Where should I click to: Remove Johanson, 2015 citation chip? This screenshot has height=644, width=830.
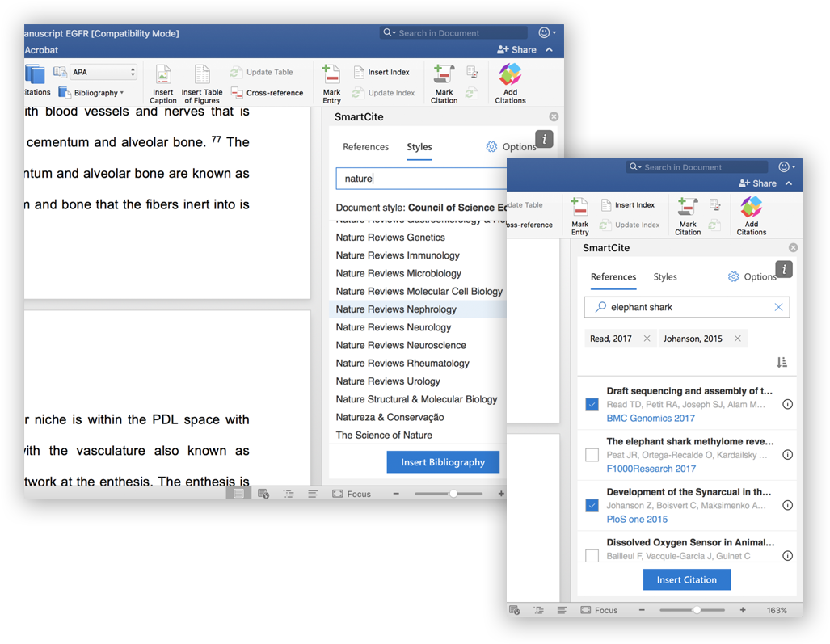click(737, 339)
